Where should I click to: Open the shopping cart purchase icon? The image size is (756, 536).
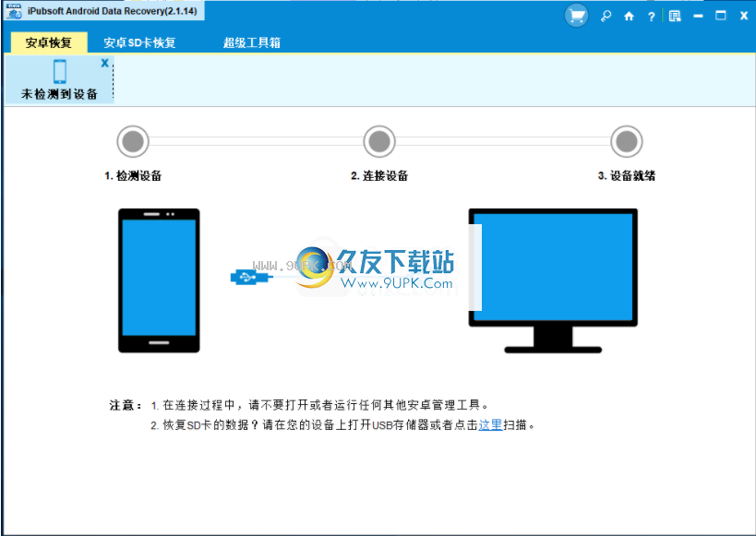(x=576, y=16)
